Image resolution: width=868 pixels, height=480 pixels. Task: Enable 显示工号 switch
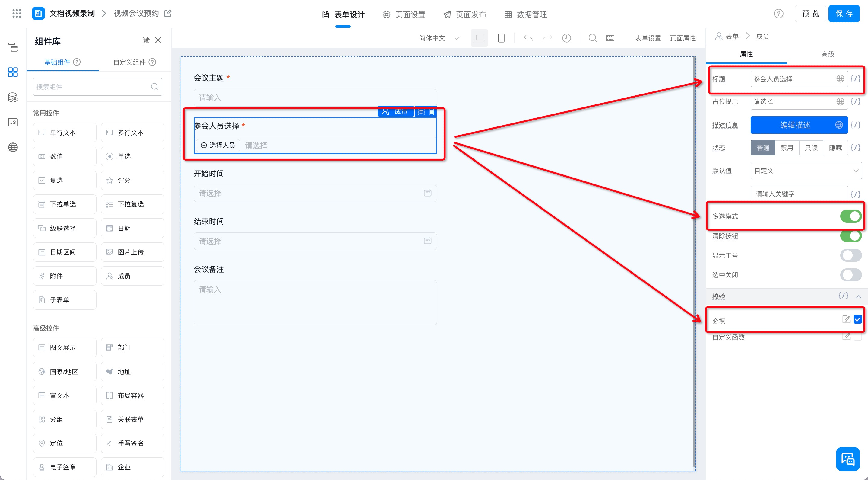click(851, 255)
